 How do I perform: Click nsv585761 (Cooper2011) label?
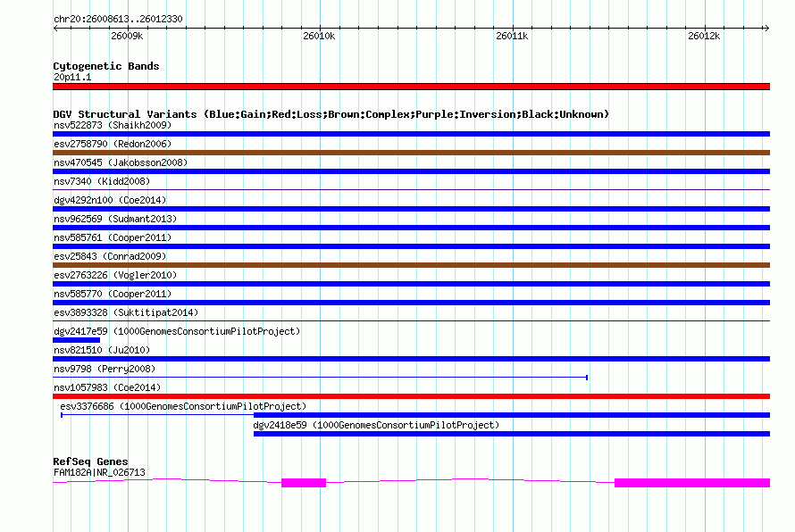[113, 237]
